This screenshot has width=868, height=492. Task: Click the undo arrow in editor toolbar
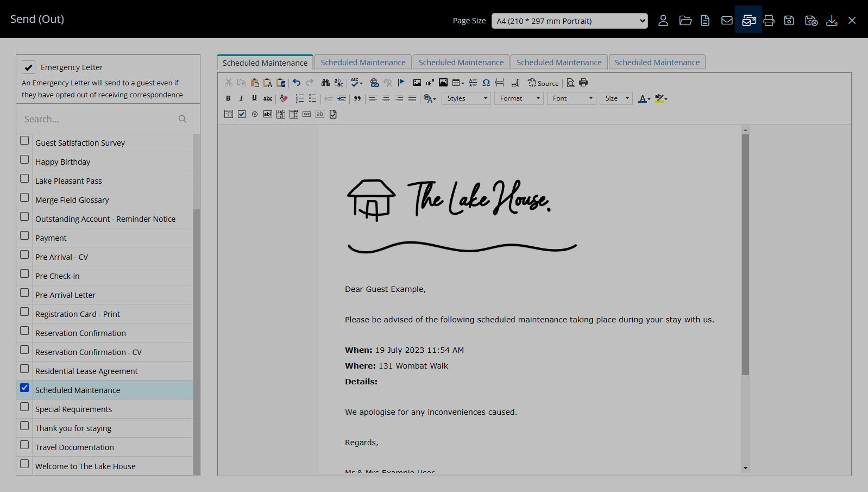[297, 83]
